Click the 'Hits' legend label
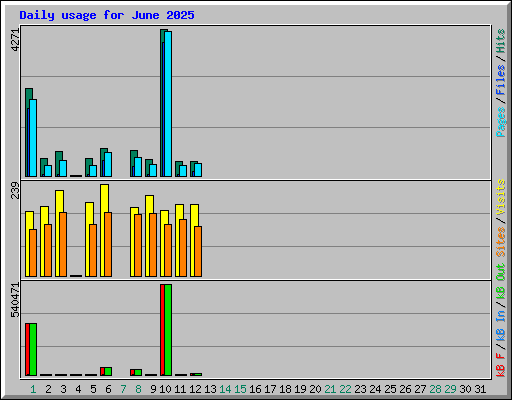Screen dimensions: 512x400 [501, 41]
